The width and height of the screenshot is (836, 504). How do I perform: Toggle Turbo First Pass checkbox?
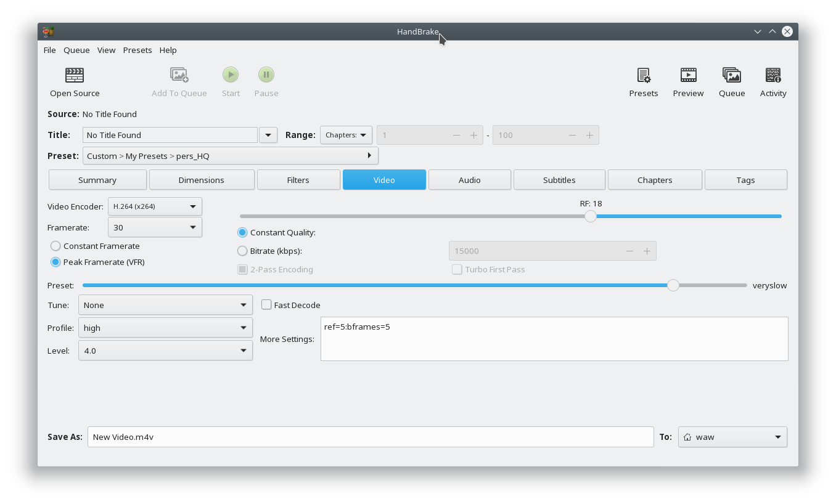[457, 269]
